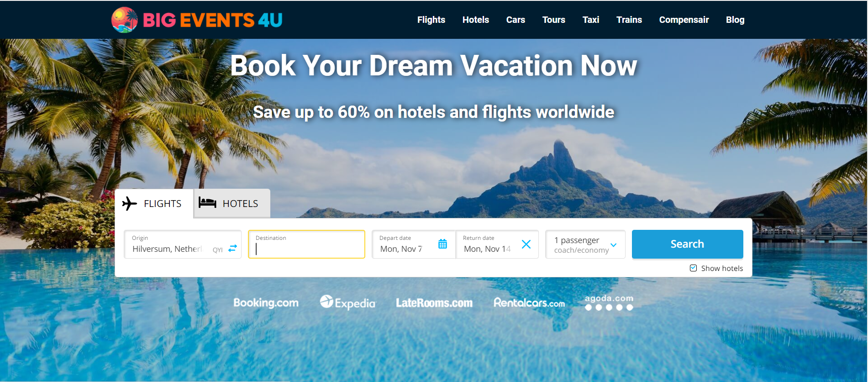Click the Big Events 4U sunset logo
The height and width of the screenshot is (382, 868).
pos(124,20)
